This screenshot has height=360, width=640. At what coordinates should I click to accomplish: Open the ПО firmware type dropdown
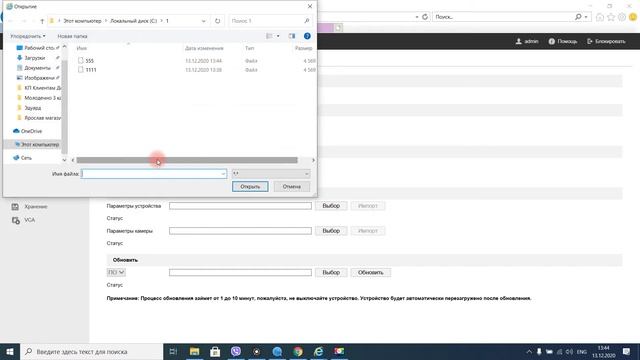click(x=116, y=272)
